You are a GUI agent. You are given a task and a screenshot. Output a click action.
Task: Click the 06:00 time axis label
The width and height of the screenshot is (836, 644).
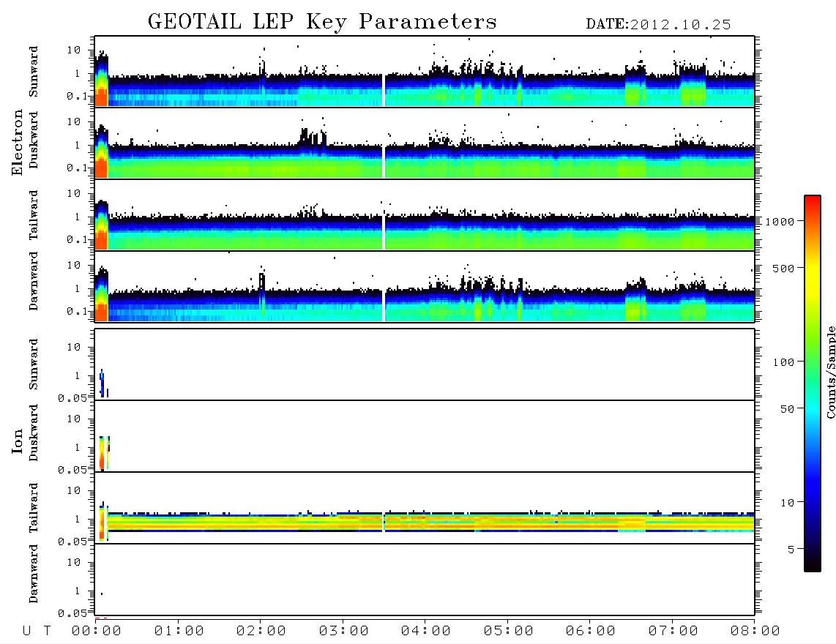click(x=591, y=631)
